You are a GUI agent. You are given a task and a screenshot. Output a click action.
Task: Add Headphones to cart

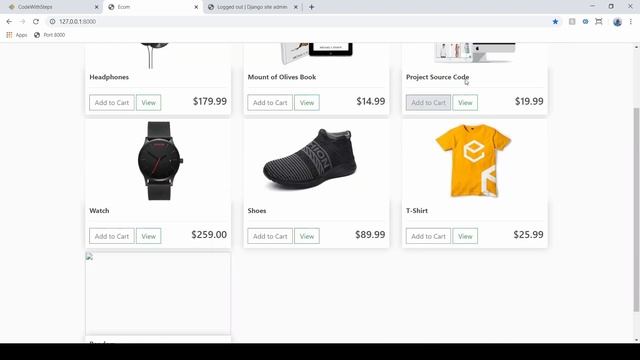tap(112, 102)
